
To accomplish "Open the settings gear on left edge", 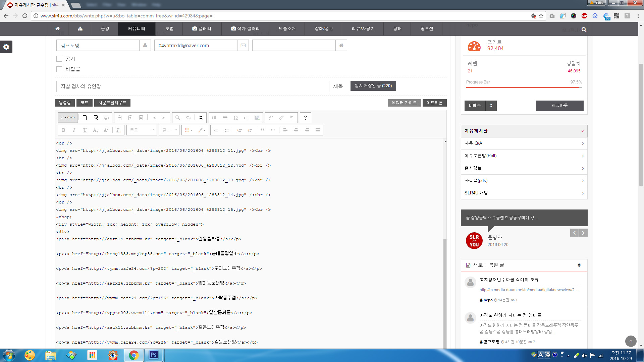I will pyautogui.click(x=6, y=47).
